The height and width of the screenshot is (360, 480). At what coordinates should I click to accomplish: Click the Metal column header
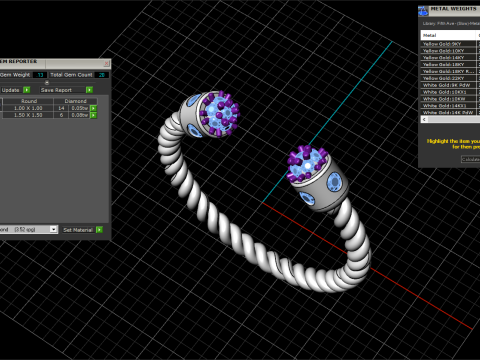(449, 35)
